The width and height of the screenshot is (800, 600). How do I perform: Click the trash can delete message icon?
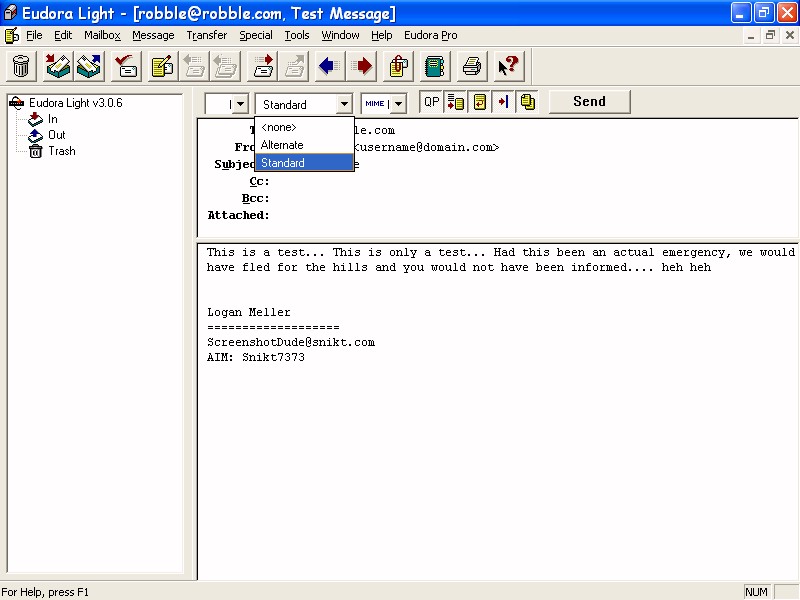[x=21, y=66]
